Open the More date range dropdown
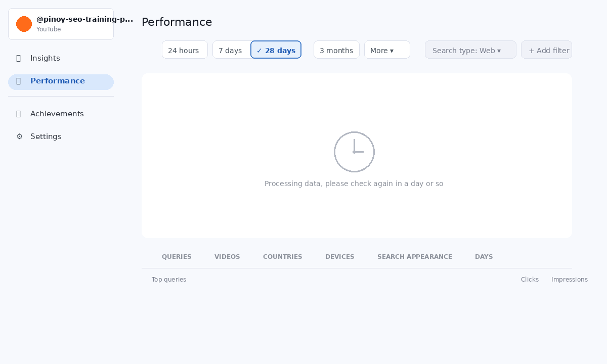This screenshot has height=364, width=607. [387, 50]
